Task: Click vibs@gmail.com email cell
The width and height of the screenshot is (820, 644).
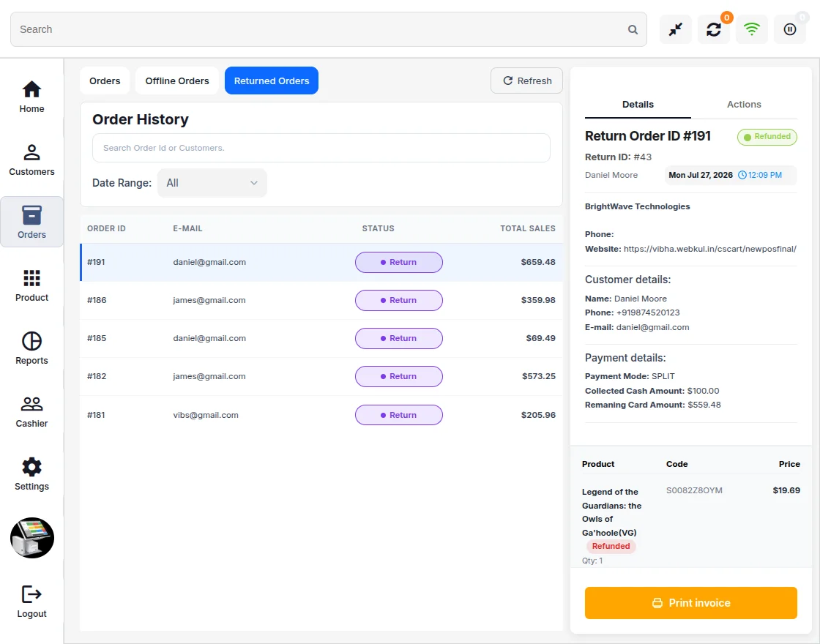Action: (x=206, y=415)
